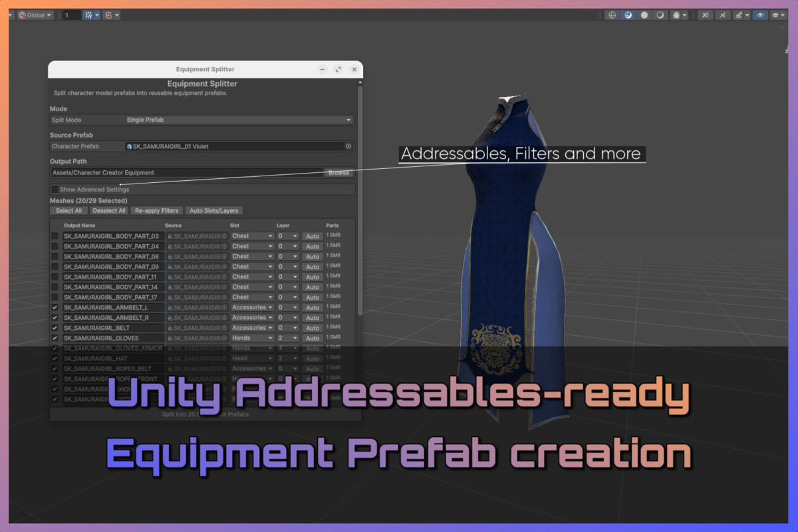Open the Global handle rotation dropdown
This screenshot has width=798, height=532.
point(35,15)
